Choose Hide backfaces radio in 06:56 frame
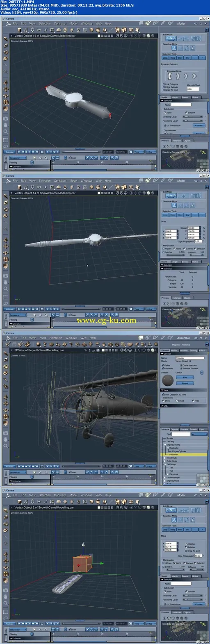The image size is (210, 644). pos(193,401)
